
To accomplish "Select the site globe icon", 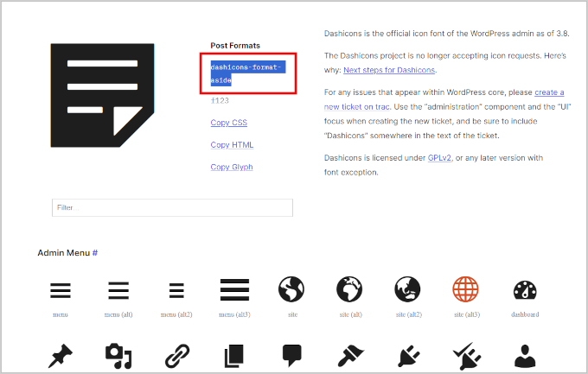I will (291, 289).
